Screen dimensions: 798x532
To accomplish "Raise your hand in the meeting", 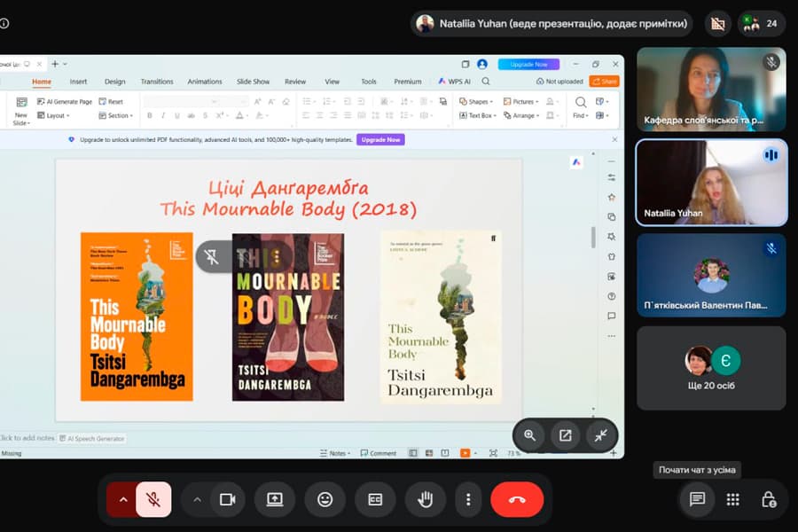I will (425, 499).
